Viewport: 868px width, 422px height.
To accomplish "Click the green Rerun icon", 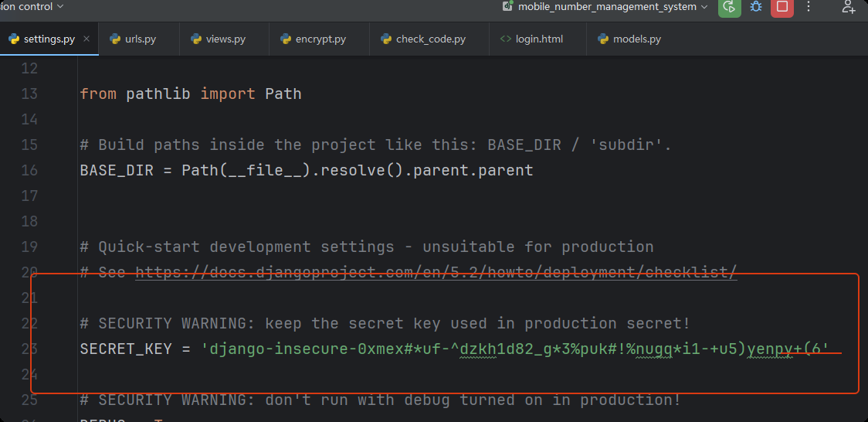I will [x=730, y=7].
